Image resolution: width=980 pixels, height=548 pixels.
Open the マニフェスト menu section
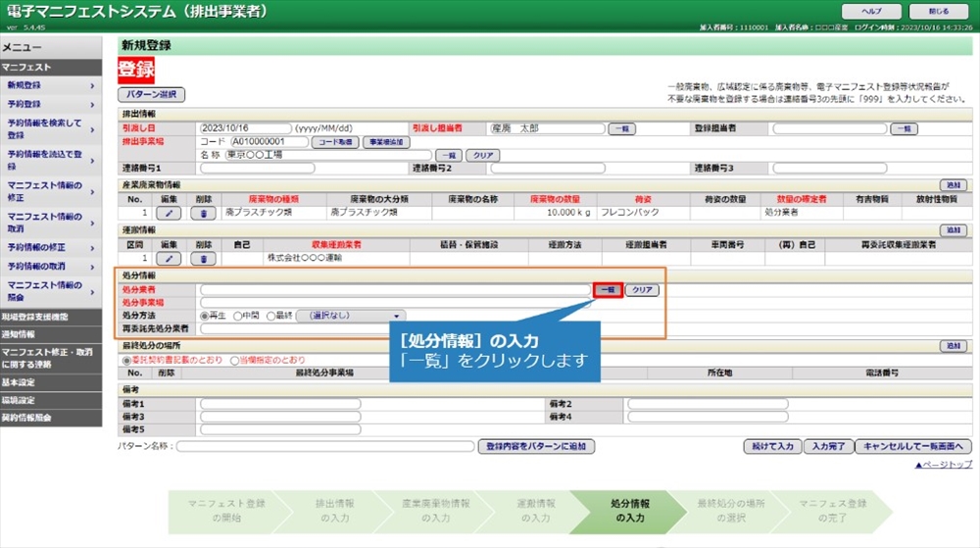(51, 68)
